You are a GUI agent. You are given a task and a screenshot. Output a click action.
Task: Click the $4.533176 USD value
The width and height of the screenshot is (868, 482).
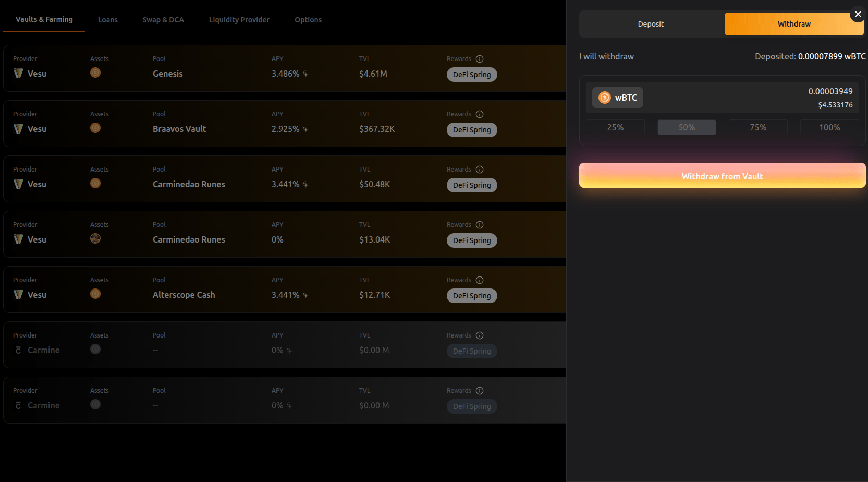click(835, 105)
